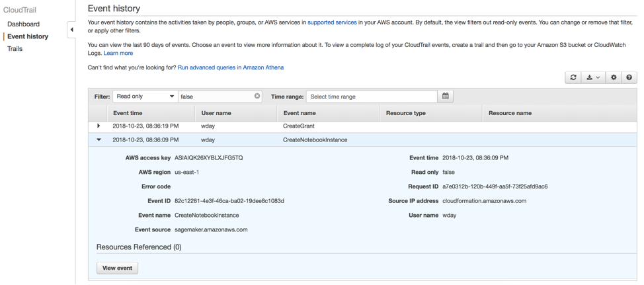This screenshot has width=644, height=285.
Task: Sort by User name column header
Action: pos(216,113)
